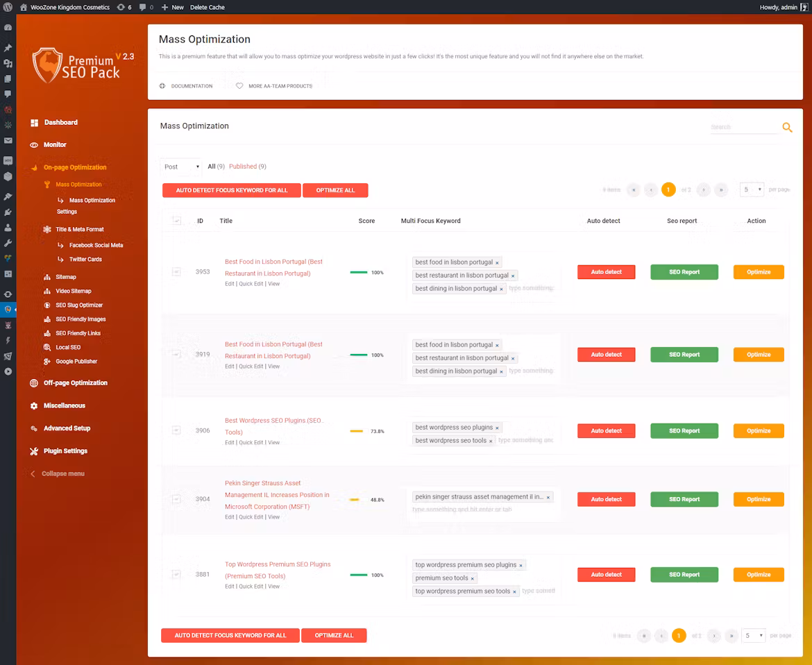Click Delete Cache in admin bar

(x=207, y=7)
